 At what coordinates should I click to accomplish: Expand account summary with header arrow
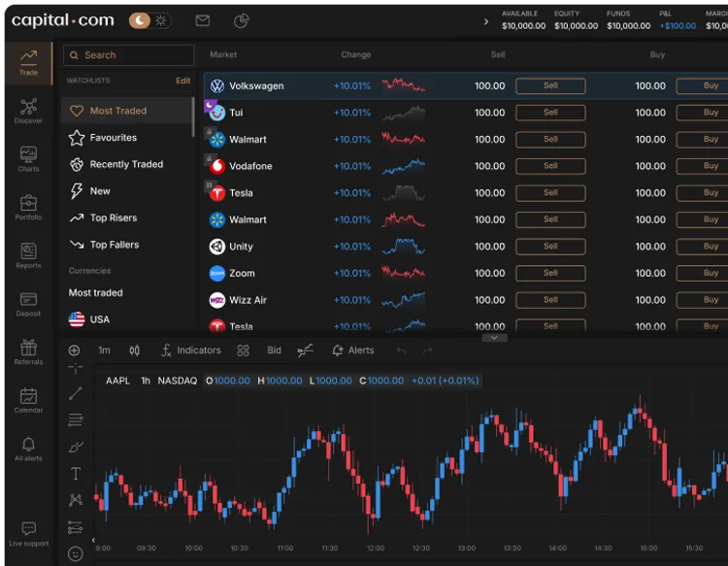[486, 21]
